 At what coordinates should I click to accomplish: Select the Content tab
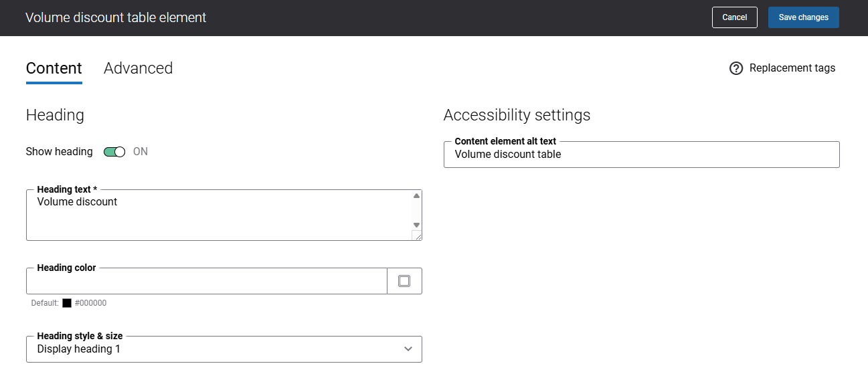pyautogui.click(x=54, y=68)
